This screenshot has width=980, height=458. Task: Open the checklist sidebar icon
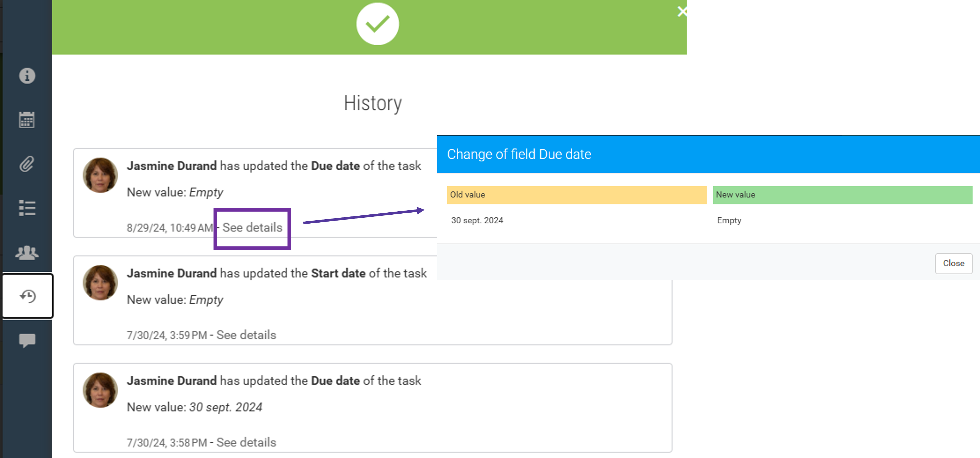point(27,208)
